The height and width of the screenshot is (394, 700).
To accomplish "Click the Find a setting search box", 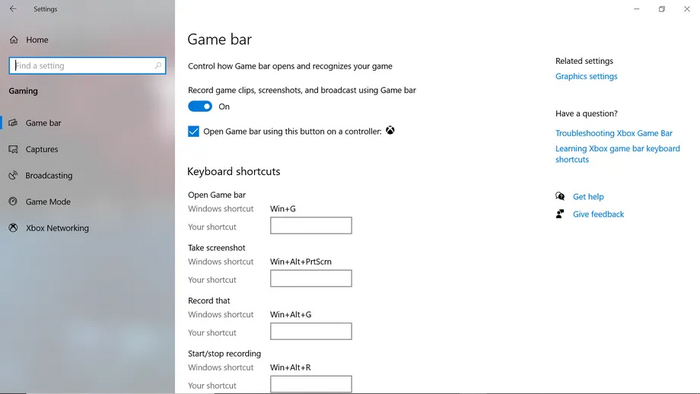I will coord(88,66).
